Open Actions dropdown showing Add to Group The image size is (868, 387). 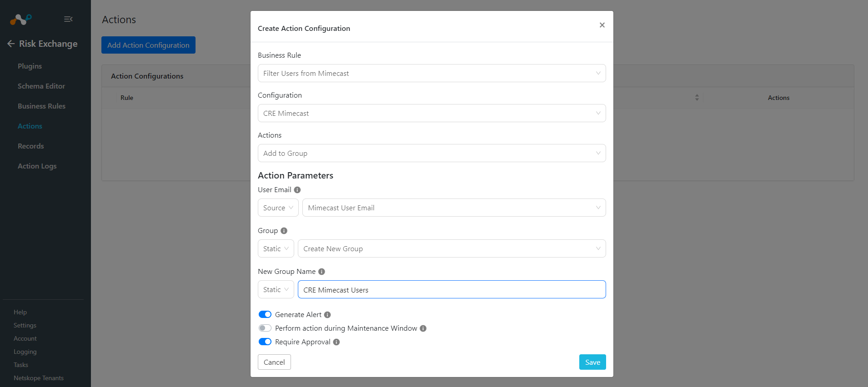pyautogui.click(x=431, y=153)
